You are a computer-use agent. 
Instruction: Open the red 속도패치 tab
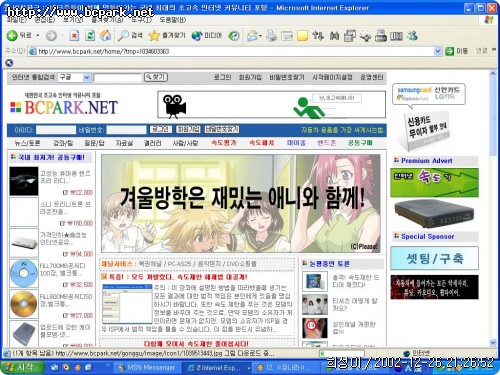(262, 143)
